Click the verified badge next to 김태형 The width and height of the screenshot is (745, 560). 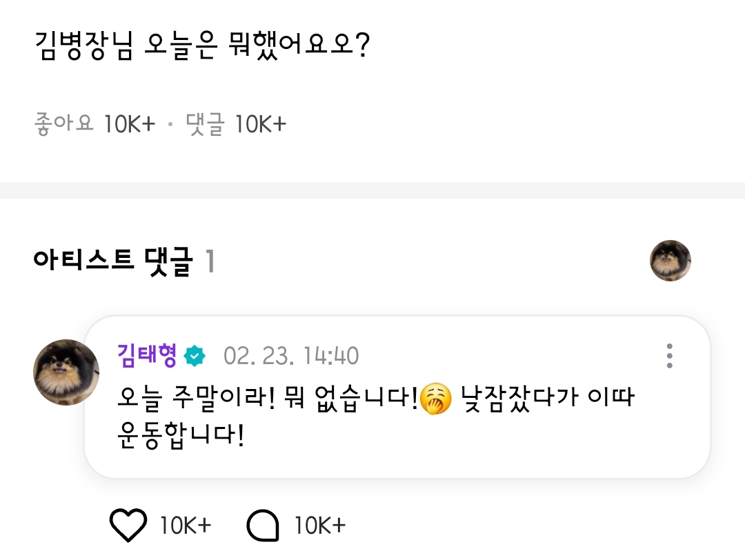[195, 357]
